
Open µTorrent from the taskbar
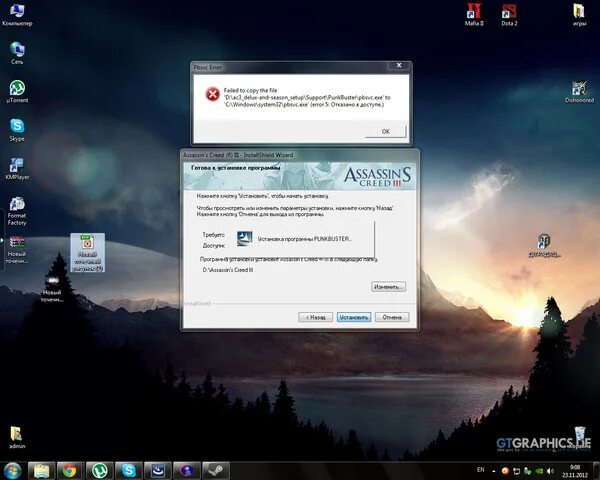tap(99, 470)
